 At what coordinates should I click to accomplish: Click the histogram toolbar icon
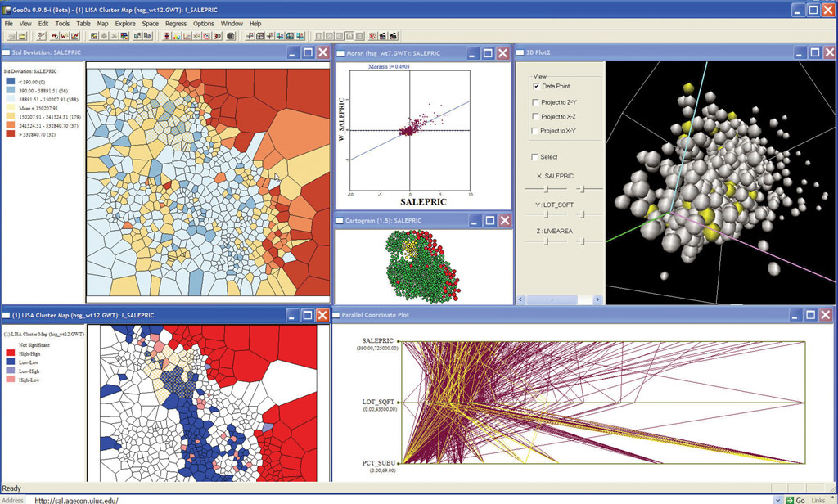click(177, 36)
